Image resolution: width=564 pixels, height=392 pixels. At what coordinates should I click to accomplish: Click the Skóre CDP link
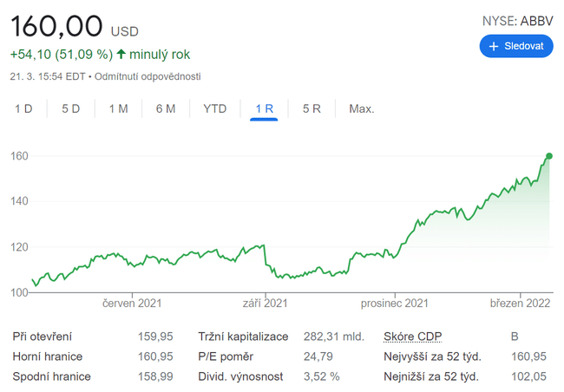coord(413,336)
